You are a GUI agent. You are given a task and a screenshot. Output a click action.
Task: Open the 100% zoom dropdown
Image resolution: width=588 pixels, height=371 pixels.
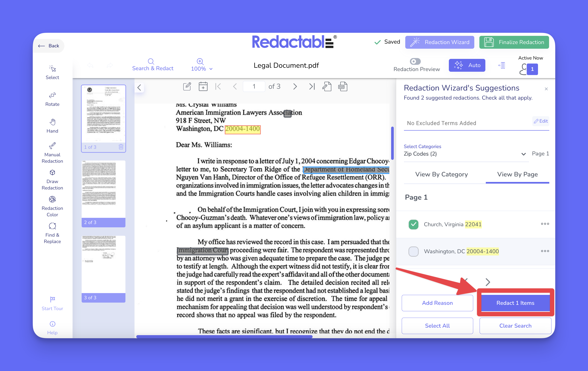202,69
